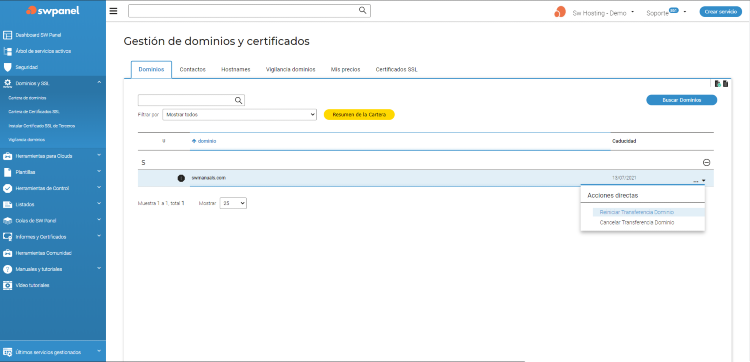The width and height of the screenshot is (750, 362).
Task: Click the Informes y Certificados icon
Action: tap(7, 237)
